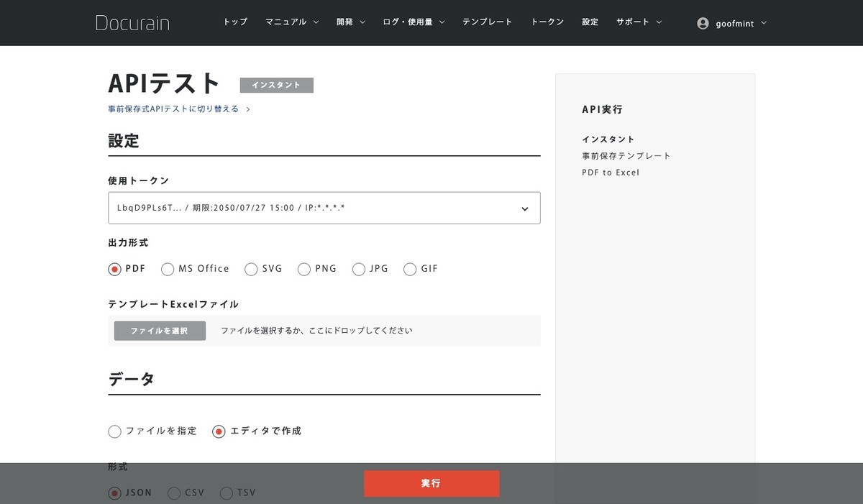Expand the 開発 dropdown menu
This screenshot has height=504, width=863.
click(351, 22)
